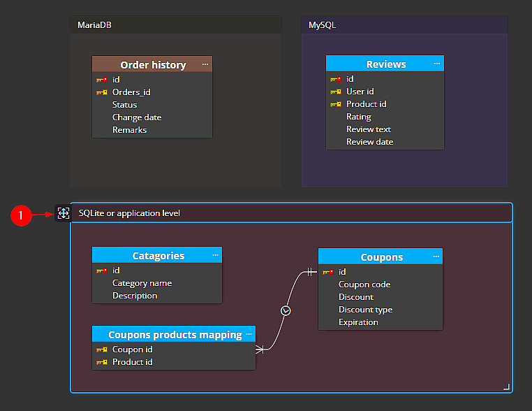Select the Coupons table header

point(380,257)
